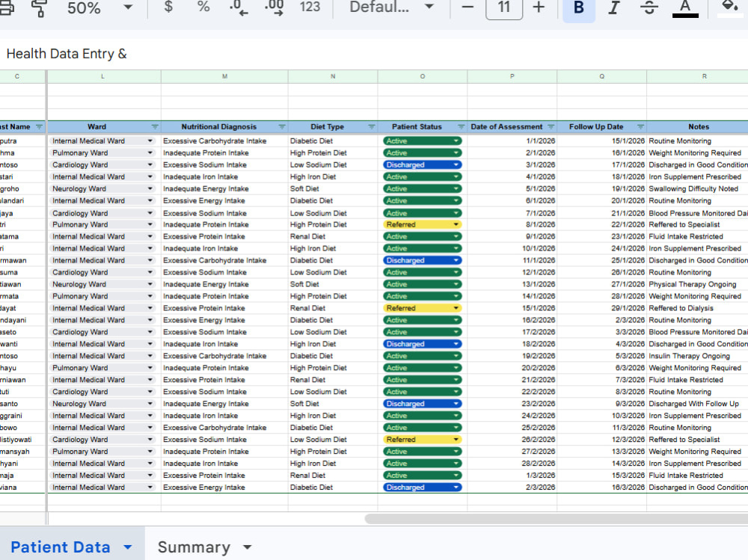This screenshot has height=560, width=748.
Task: Open filter for Follow Up Date column
Action: point(641,127)
